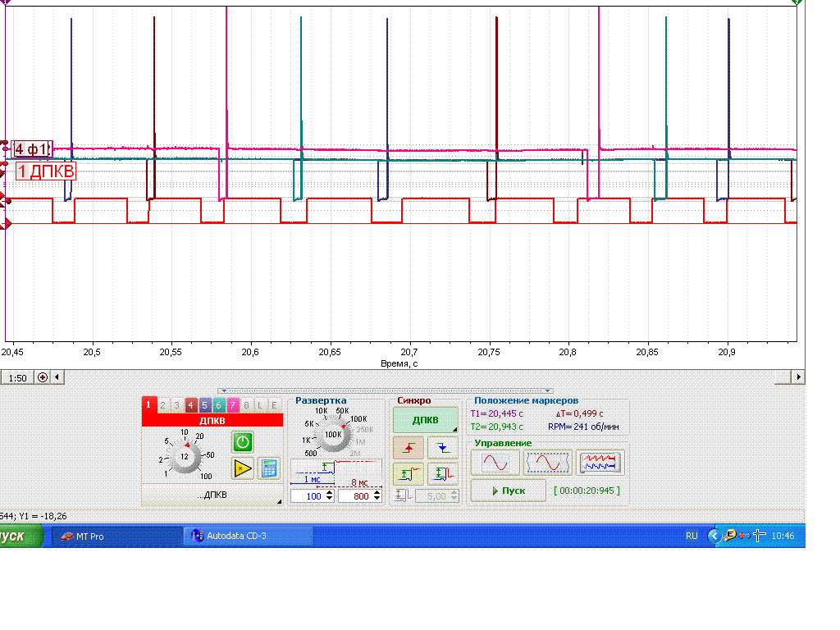Open the red-blue waveform recorder icon
The width and height of the screenshot is (840, 630).
[600, 463]
